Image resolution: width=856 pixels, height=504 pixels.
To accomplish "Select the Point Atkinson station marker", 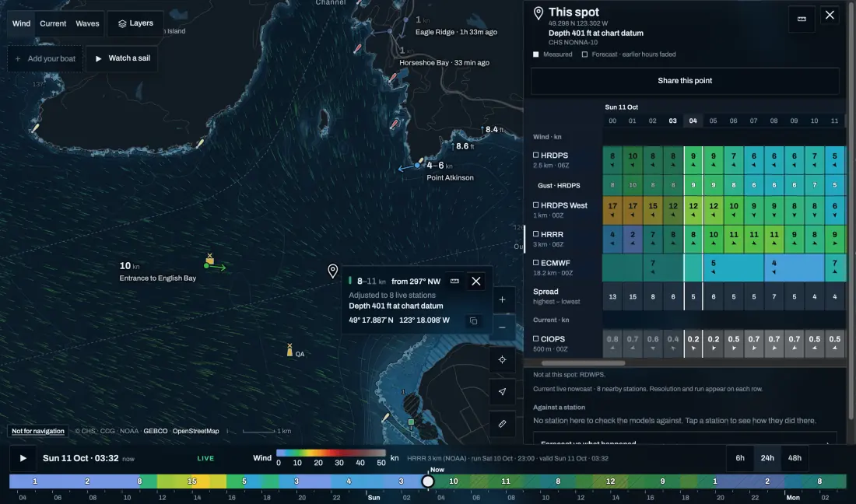I will click(x=418, y=165).
